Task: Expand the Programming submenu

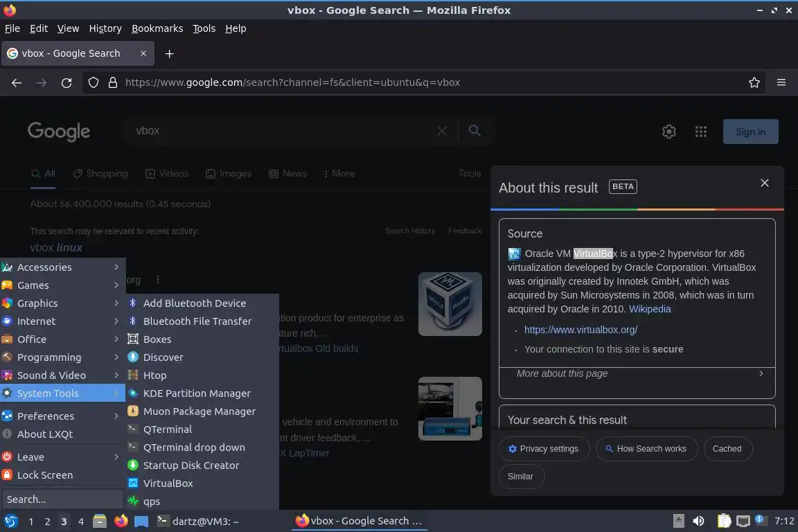Action: click(62, 357)
